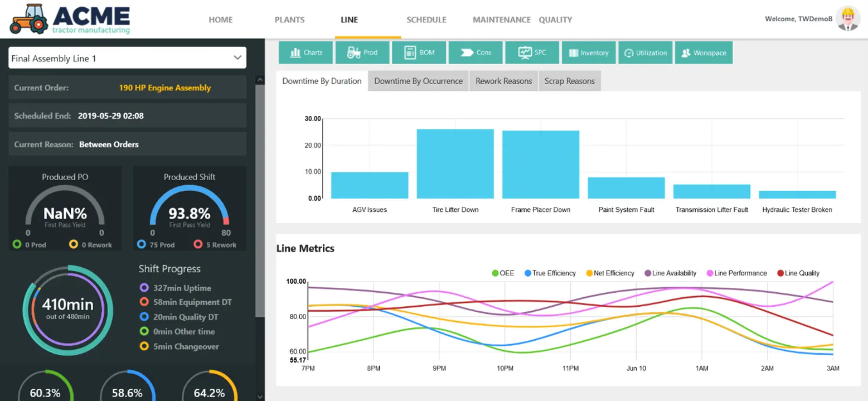Switch to Downtime By Occurrence tab

[419, 81]
